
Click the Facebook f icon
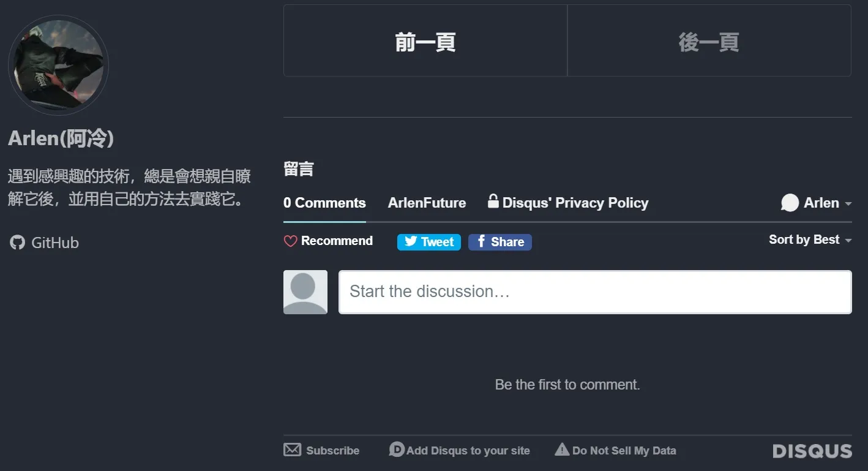[481, 241]
